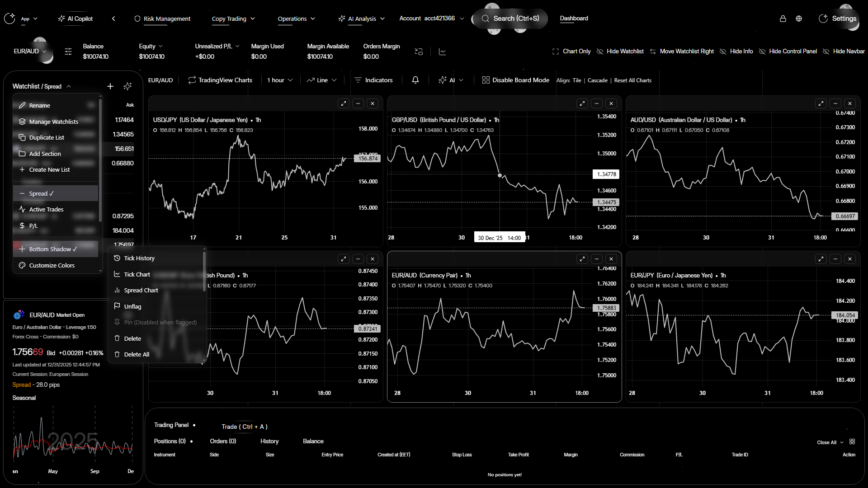The image size is (868, 488).
Task: Toggle the Spread watchlist column option
Action: coord(41,193)
